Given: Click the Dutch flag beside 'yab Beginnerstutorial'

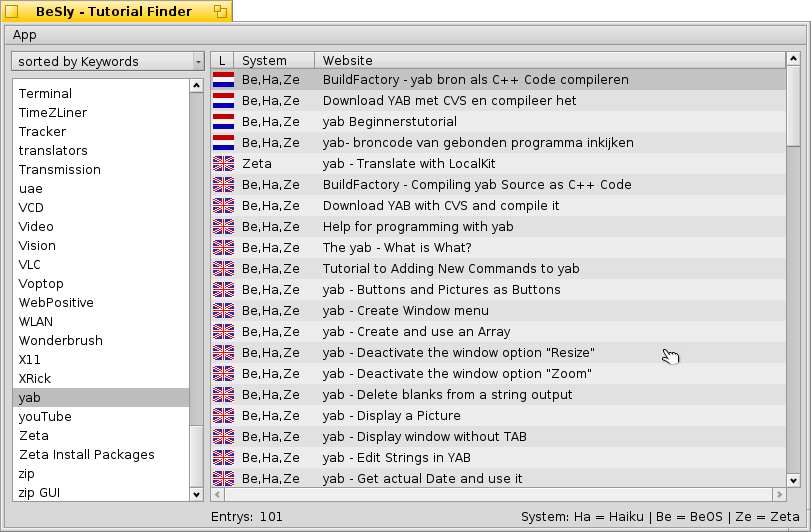Looking at the screenshot, I should [223, 121].
